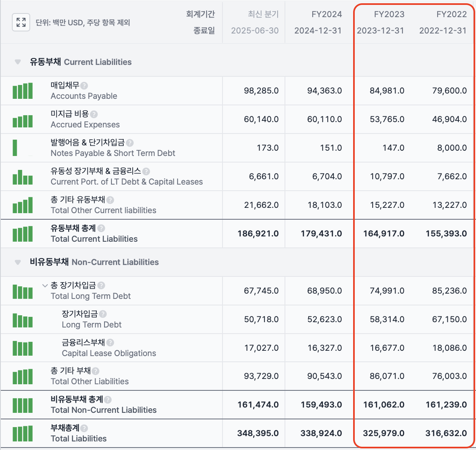The height and width of the screenshot is (450, 476).
Task: Click the value 93,729.0
Action: [261, 376]
